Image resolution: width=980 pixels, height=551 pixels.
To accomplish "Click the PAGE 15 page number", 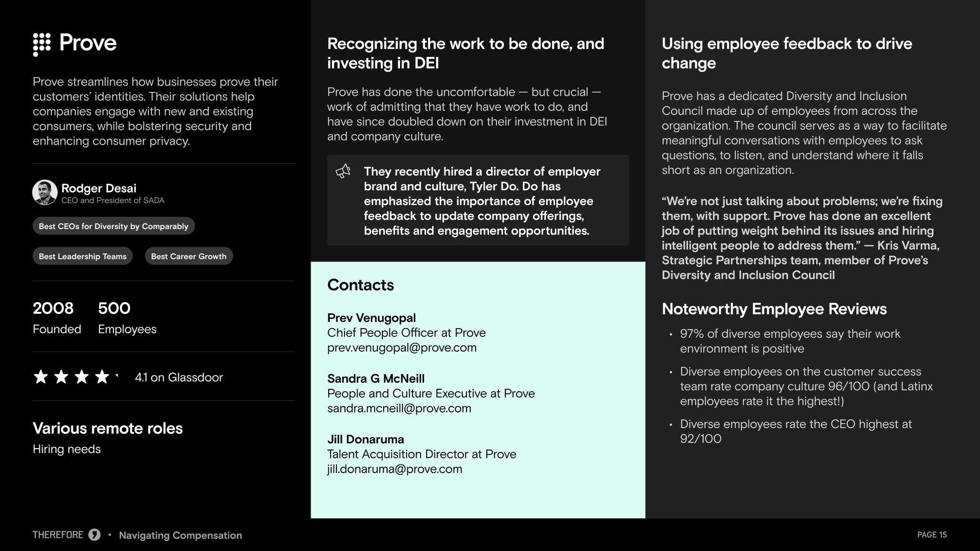I will tap(932, 535).
